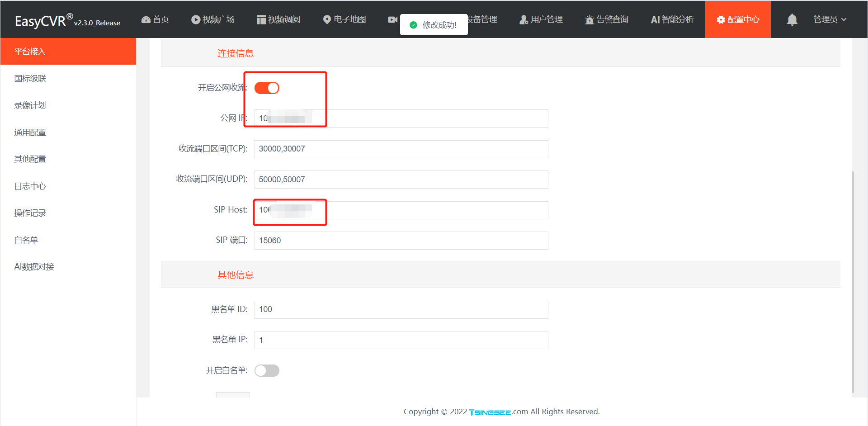
Task: Select 日志中心 in the sidebar
Action: (68, 186)
